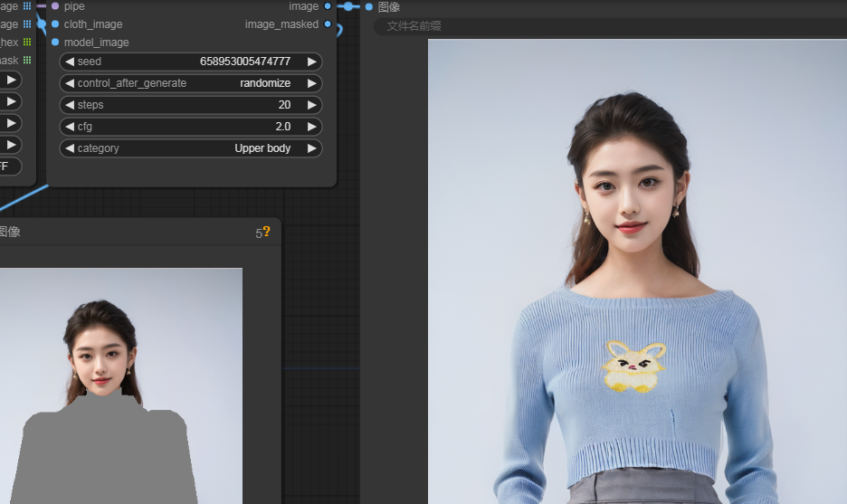Viewport: 847px width, 504px height.
Task: Click the seed value 658953005474777
Action: 245,62
